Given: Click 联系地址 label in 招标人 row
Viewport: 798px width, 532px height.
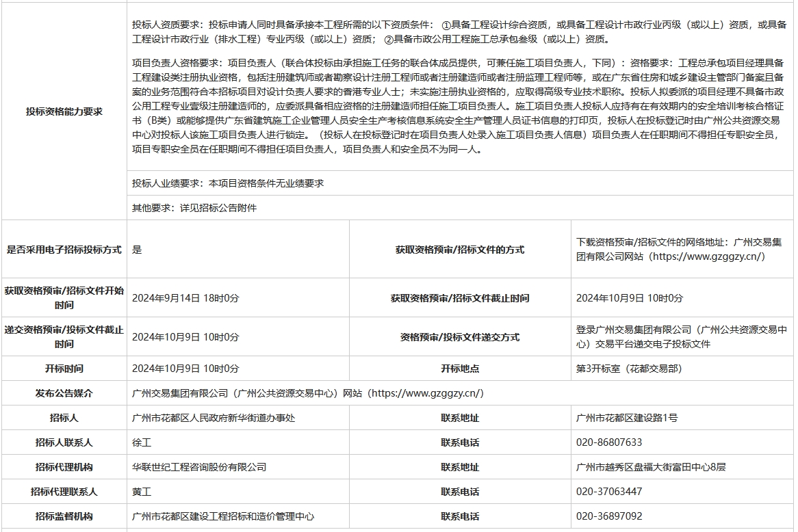Looking at the screenshot, I should pyautogui.click(x=460, y=418).
